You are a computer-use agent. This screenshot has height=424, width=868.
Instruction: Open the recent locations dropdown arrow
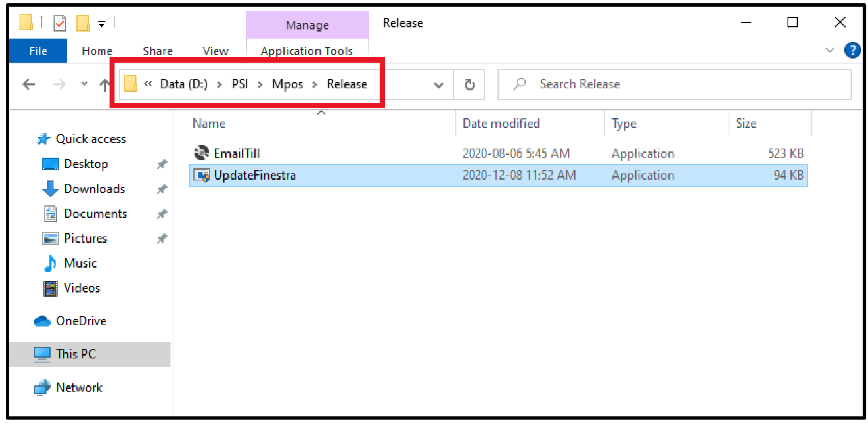tap(84, 84)
